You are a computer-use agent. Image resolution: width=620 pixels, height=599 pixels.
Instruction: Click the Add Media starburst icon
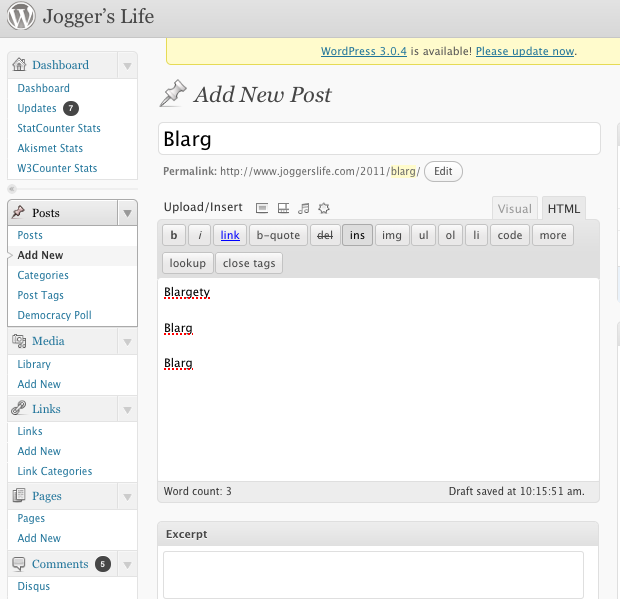point(323,208)
